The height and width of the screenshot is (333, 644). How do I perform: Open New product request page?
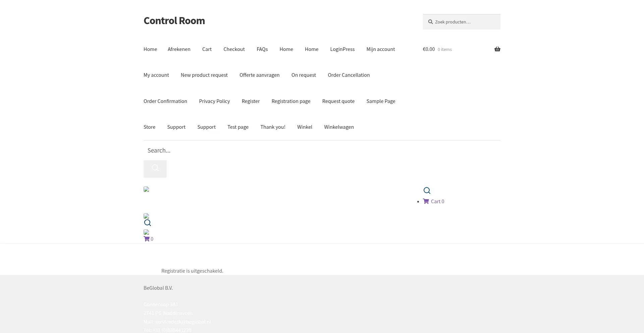(204, 75)
